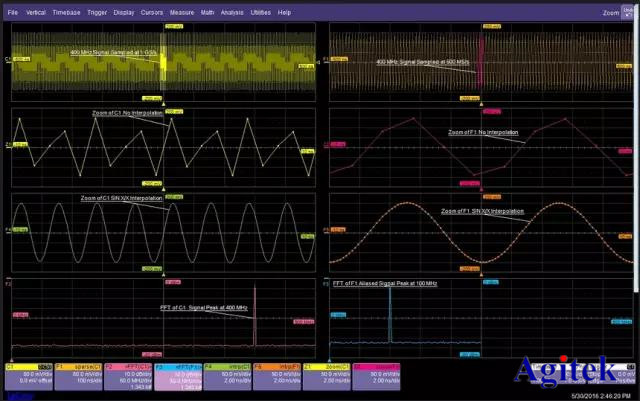Screen dimensions: 640x401
Task: Open the Math menu
Action: tap(207, 12)
